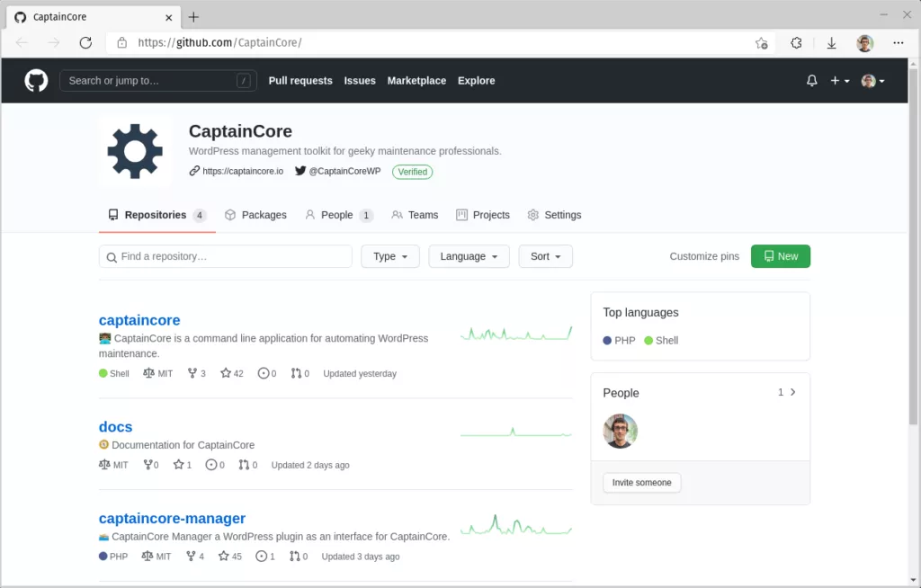921x588 pixels.
Task: Click the Find a repository search field
Action: [x=225, y=256]
